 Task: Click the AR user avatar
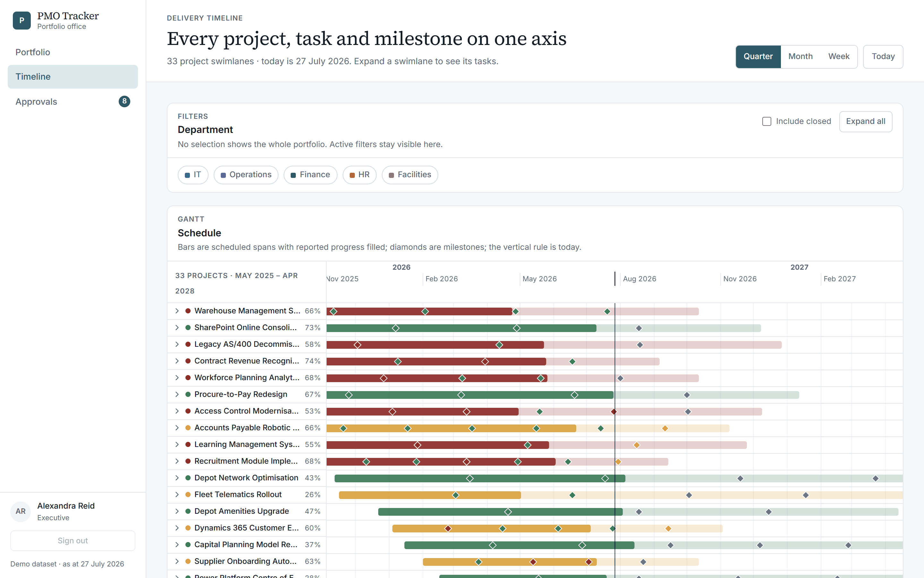tap(21, 511)
